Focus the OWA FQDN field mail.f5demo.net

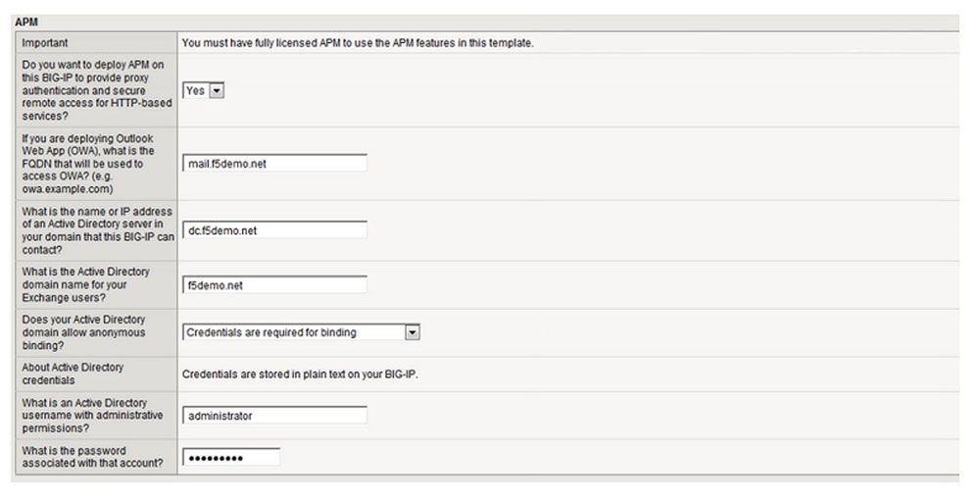(275, 163)
